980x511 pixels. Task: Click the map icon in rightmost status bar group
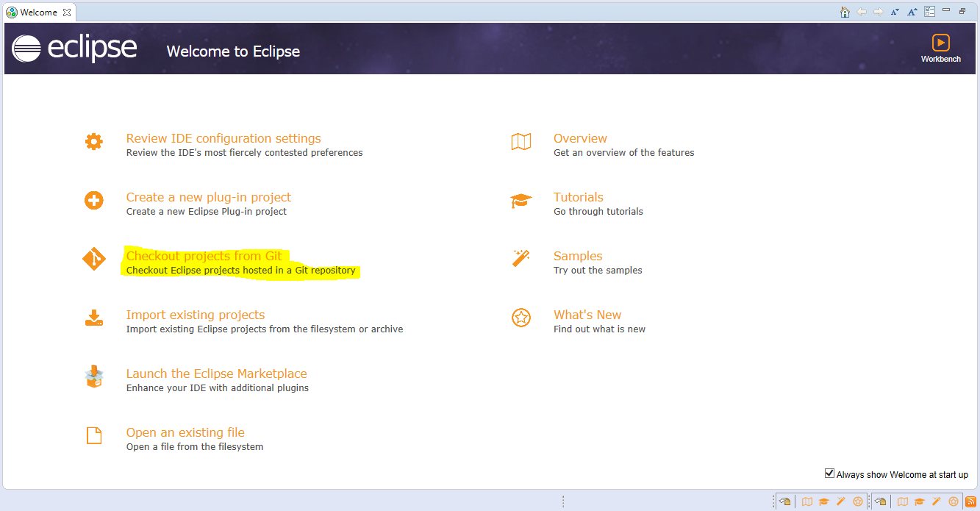(903, 501)
